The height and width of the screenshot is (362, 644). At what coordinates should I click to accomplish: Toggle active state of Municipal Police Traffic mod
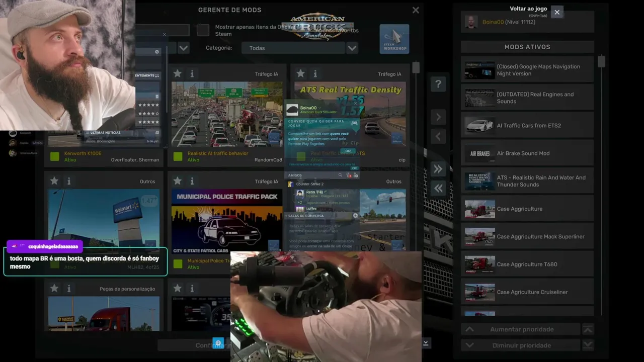coord(178,263)
